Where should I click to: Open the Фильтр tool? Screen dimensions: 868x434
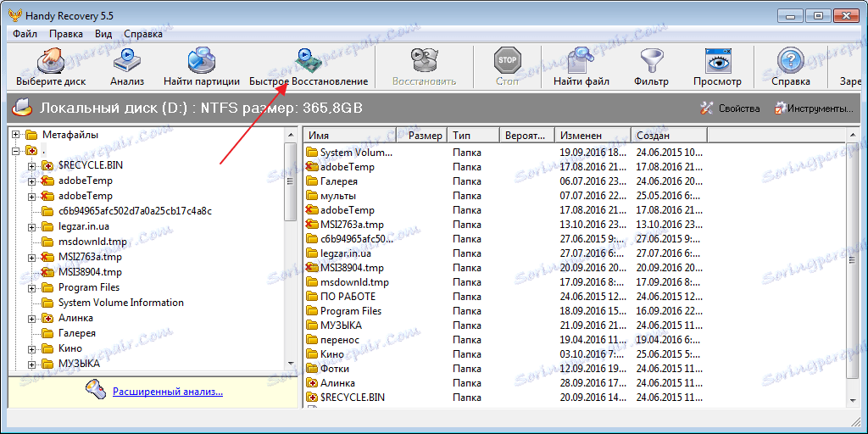(652, 67)
